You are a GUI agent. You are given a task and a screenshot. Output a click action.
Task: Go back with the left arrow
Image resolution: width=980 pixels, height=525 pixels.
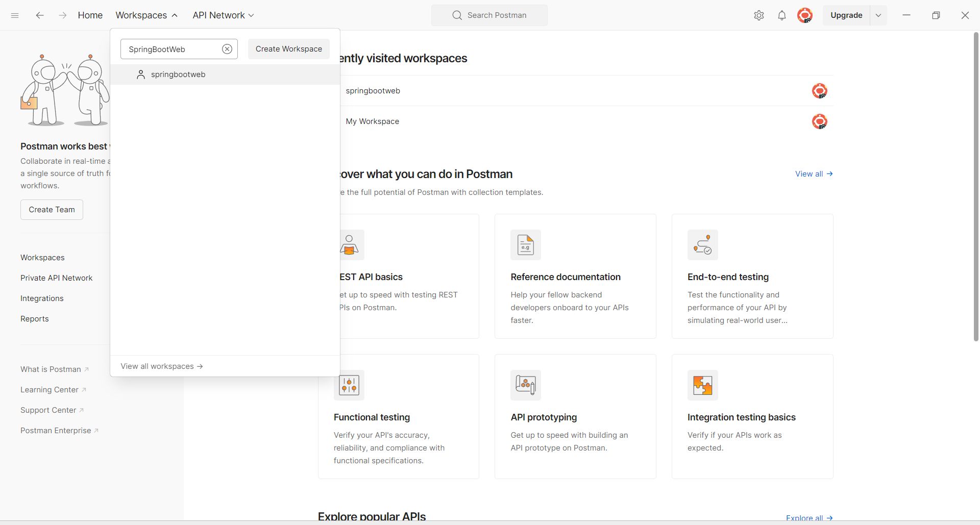click(x=39, y=15)
